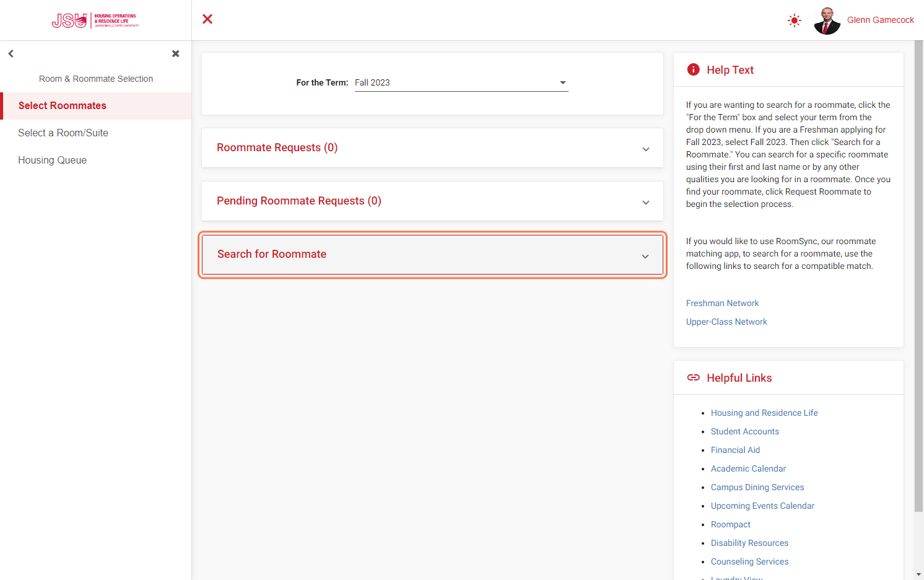
Task: Click the Helpful Links panel title
Action: coord(739,378)
